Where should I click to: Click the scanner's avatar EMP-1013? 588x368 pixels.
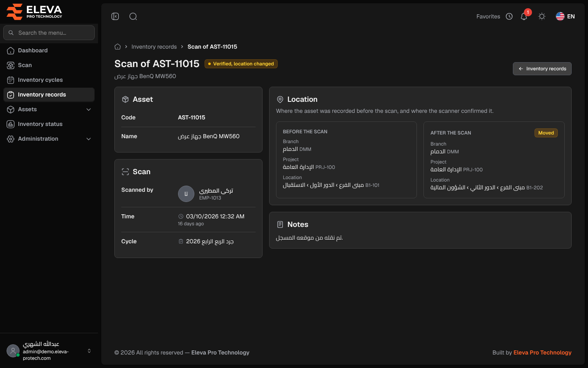[186, 194]
